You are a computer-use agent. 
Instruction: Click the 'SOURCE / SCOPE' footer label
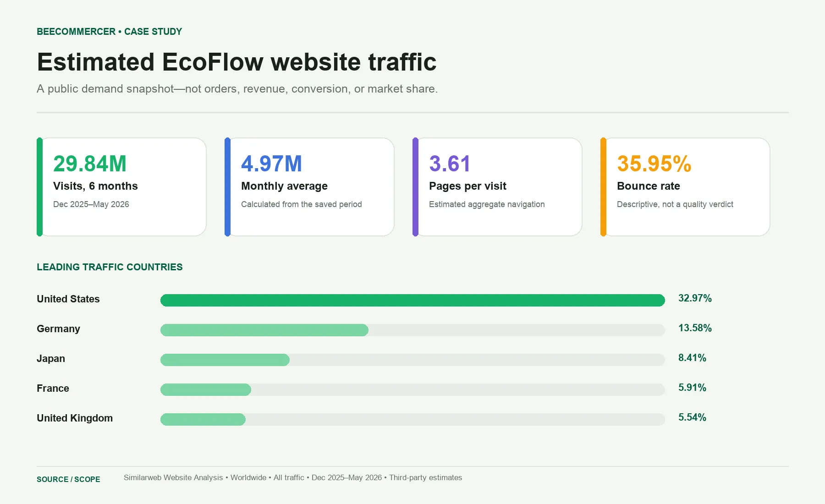[x=68, y=479]
